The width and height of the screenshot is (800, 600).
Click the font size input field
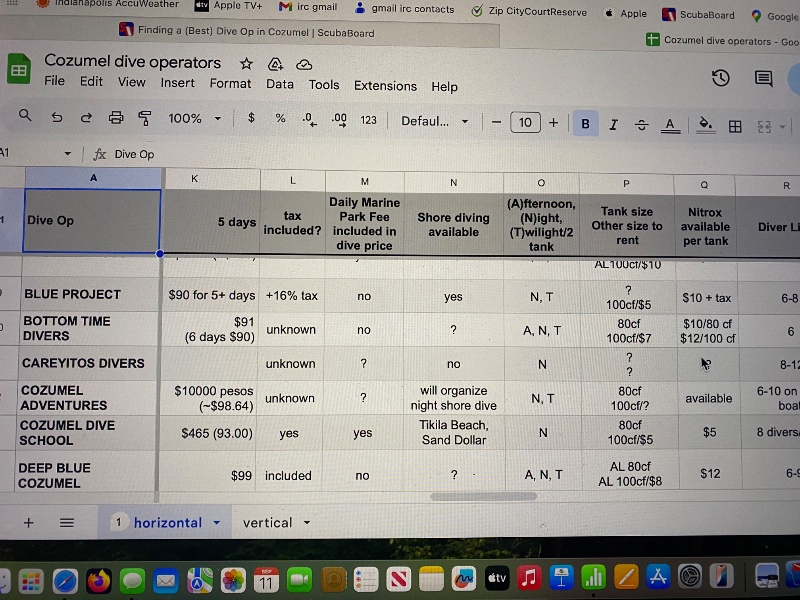(x=524, y=122)
